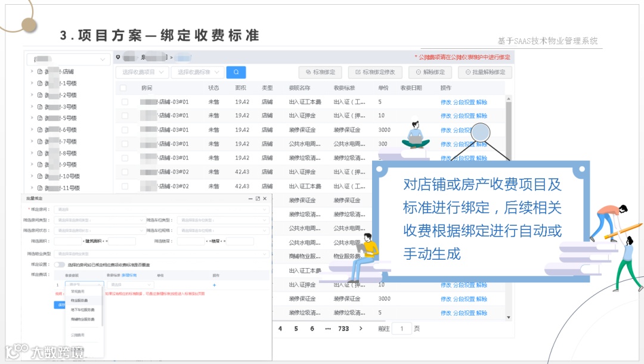
Task: Click the document icon beside -店铺 tree node
Action: pos(40,71)
